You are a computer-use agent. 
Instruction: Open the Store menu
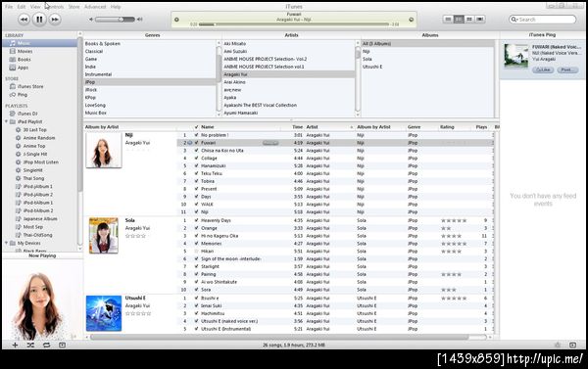coord(73,7)
